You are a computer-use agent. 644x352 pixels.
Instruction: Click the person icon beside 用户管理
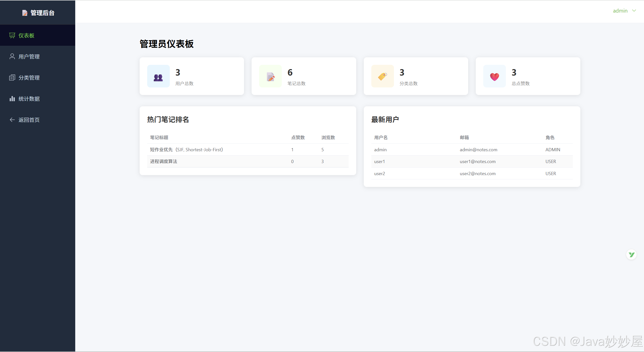point(12,57)
